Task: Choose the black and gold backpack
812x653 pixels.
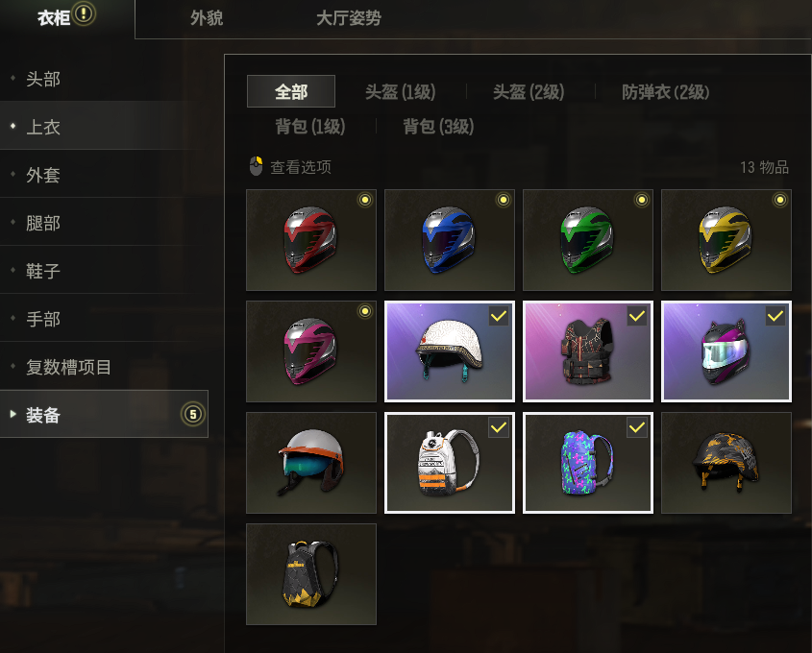Action: [x=311, y=574]
